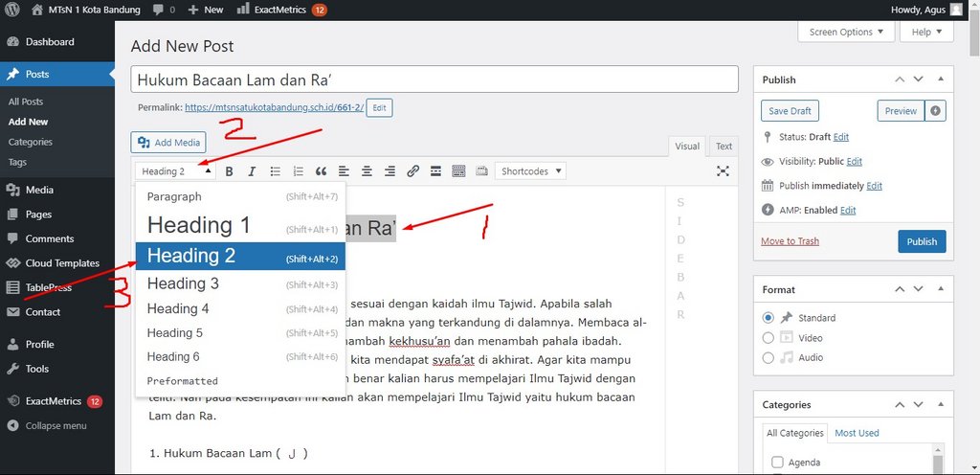The image size is (980, 475).
Task: Move the Categories box down
Action: (918, 404)
